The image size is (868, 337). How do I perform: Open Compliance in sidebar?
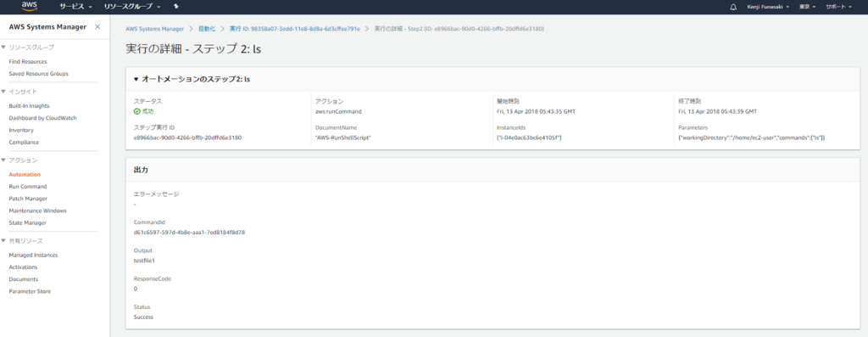click(24, 142)
